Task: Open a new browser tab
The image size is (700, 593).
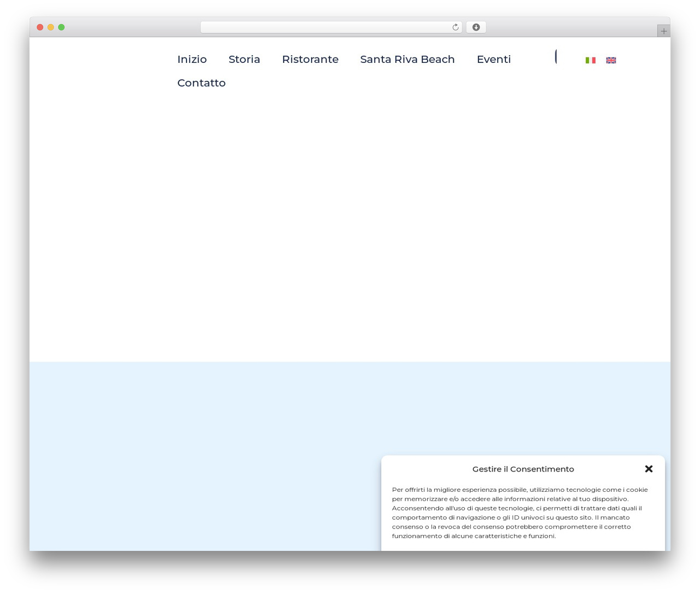Action: (x=663, y=31)
